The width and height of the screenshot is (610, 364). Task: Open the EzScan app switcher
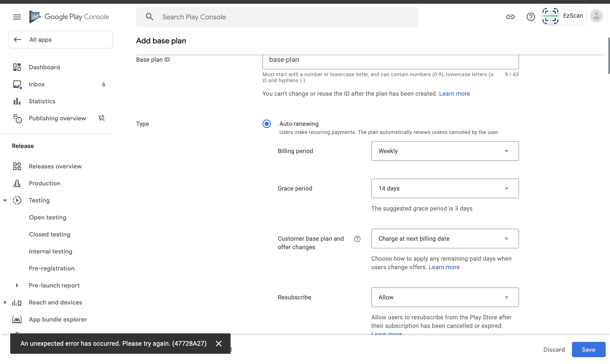point(564,16)
